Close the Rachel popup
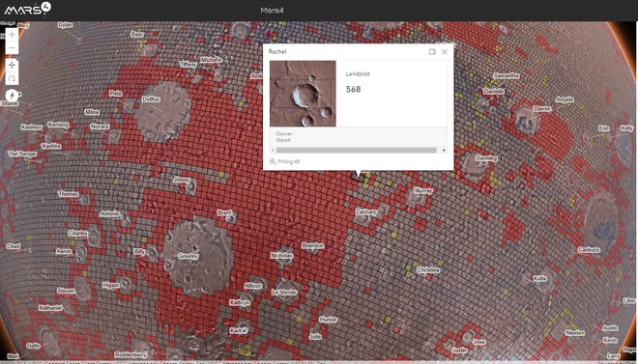The width and height of the screenshot is (638, 364). (x=445, y=51)
